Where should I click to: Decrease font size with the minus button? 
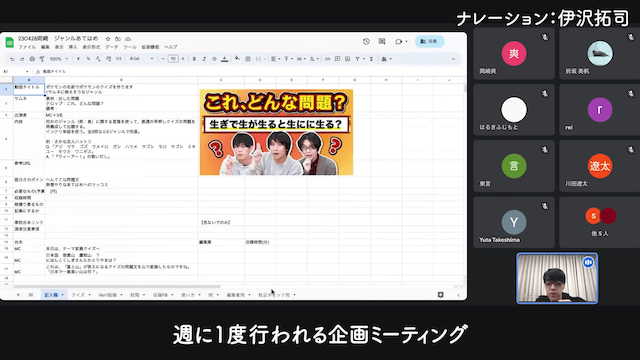click(163, 59)
